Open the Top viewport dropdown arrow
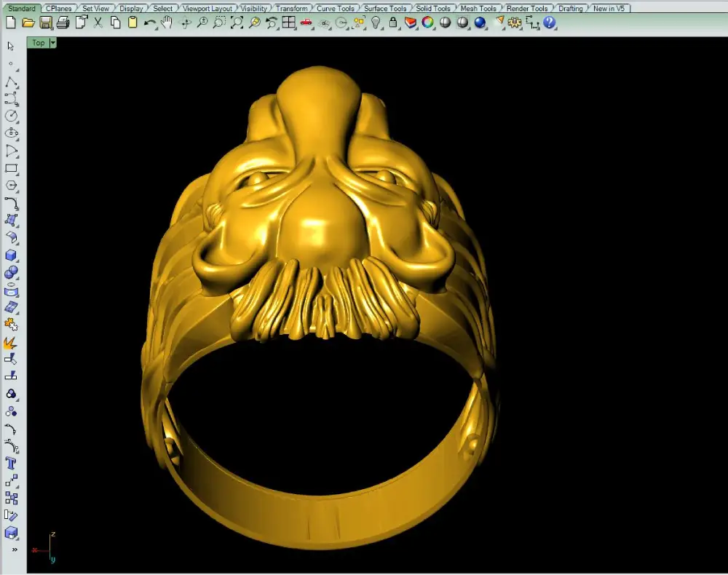 (53, 43)
